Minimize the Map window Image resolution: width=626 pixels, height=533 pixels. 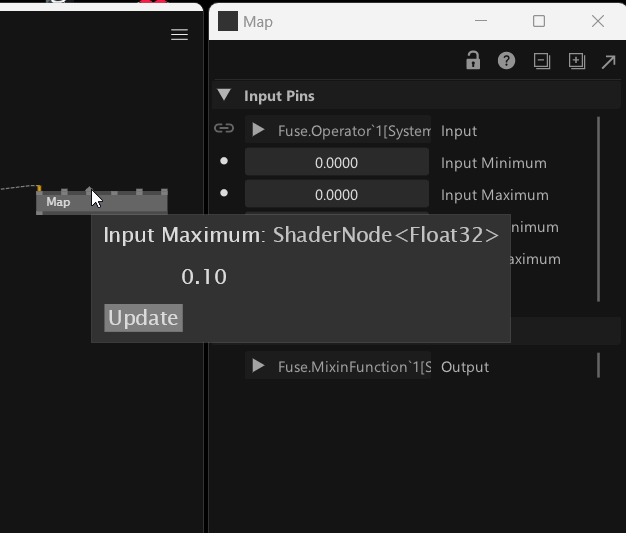click(x=481, y=21)
